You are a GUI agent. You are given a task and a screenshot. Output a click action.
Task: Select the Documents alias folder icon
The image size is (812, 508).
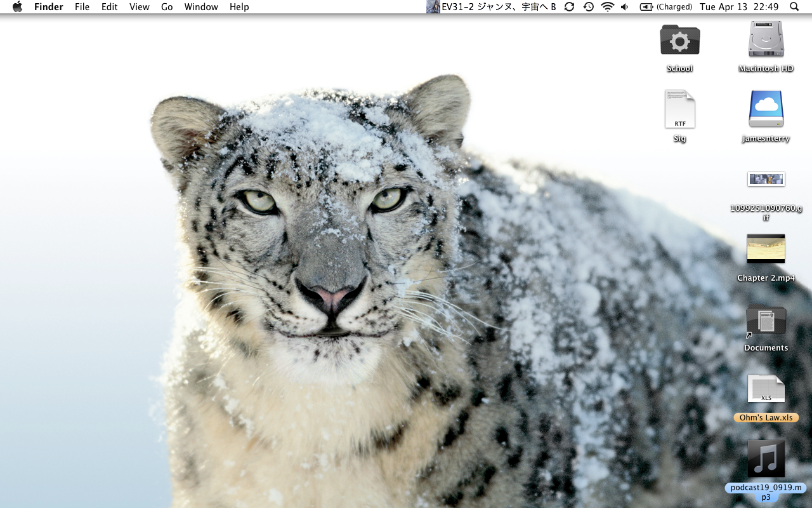point(766,319)
